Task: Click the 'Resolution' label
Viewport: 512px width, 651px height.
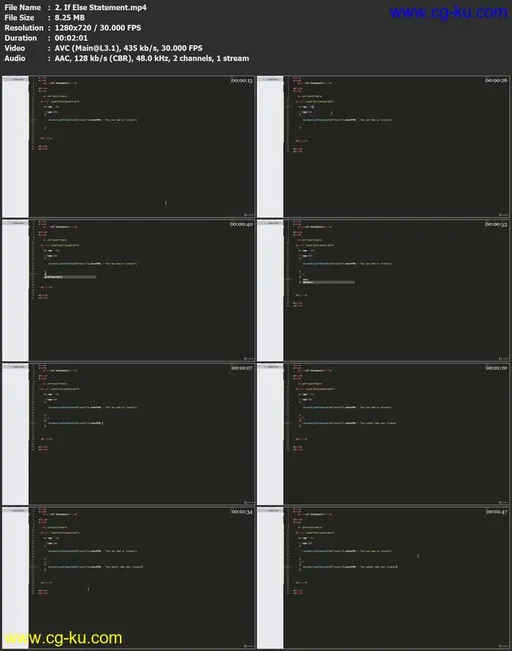Action: (24, 28)
